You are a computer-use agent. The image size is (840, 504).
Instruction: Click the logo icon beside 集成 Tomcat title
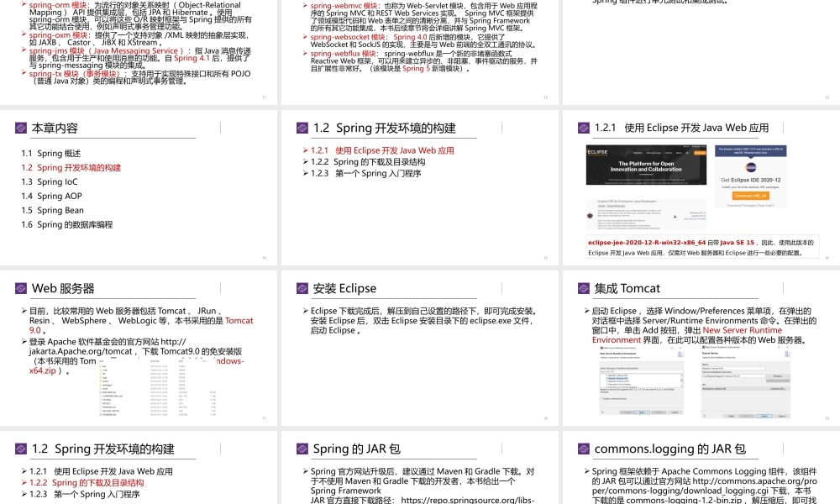(584, 289)
